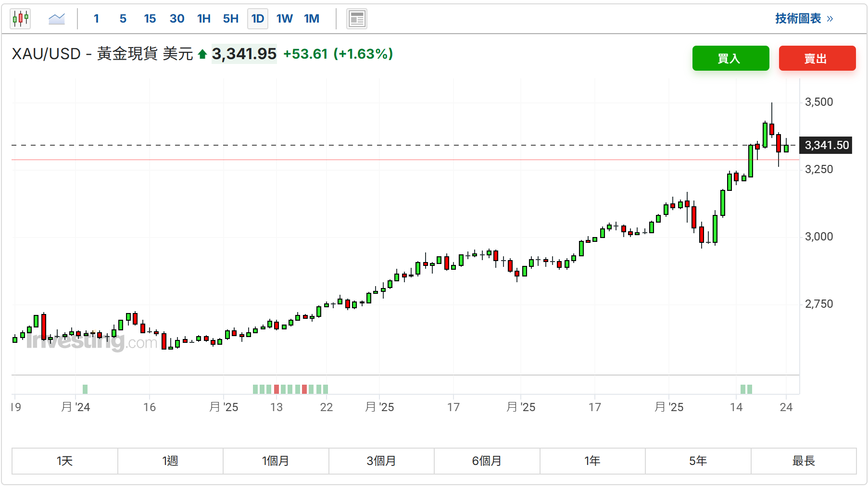Select the 1W interval
Viewport: 868px width, 489px height.
tap(285, 19)
